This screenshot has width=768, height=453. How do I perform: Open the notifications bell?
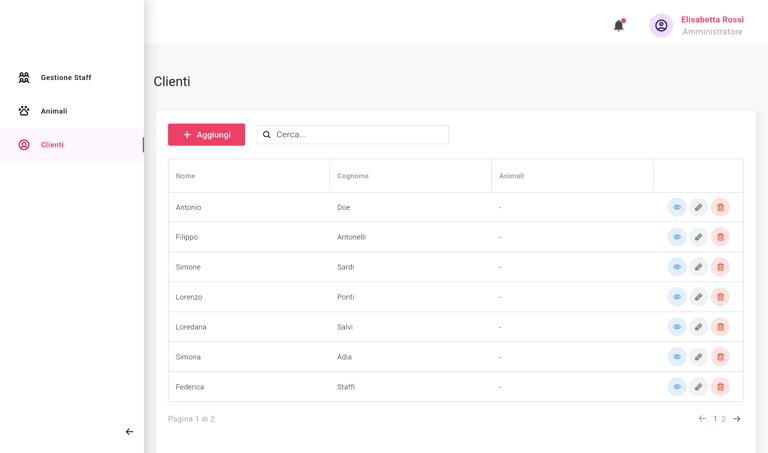tap(619, 25)
